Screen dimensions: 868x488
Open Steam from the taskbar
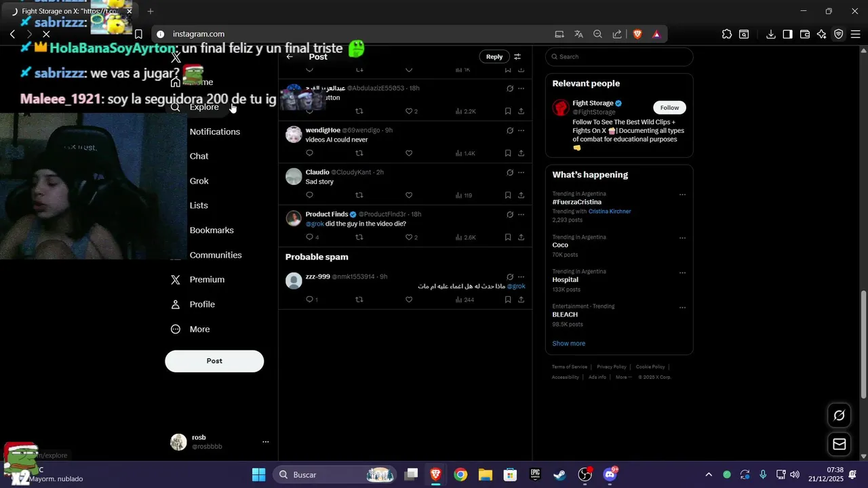[x=560, y=474]
